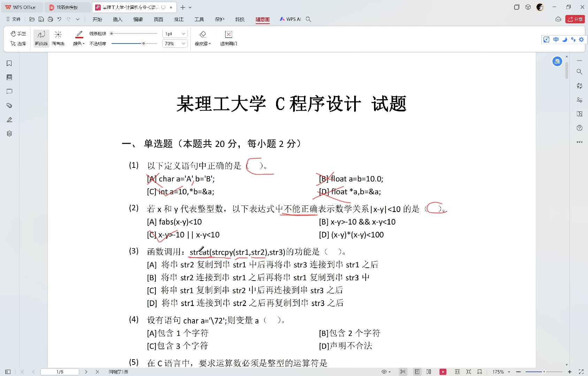Viewport: 588px width, 376px height.
Task: Click the Open folder icon
Action: (x=32, y=19)
